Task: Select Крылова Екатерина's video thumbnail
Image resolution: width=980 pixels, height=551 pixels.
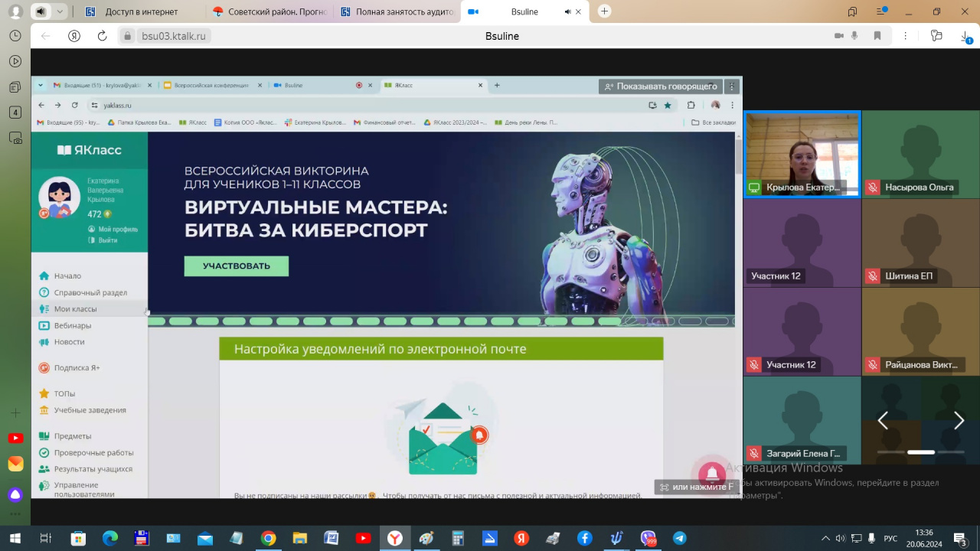Action: coord(802,153)
